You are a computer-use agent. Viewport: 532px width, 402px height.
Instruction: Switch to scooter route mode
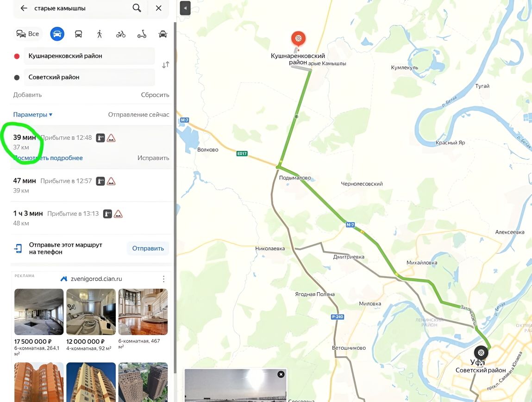142,34
